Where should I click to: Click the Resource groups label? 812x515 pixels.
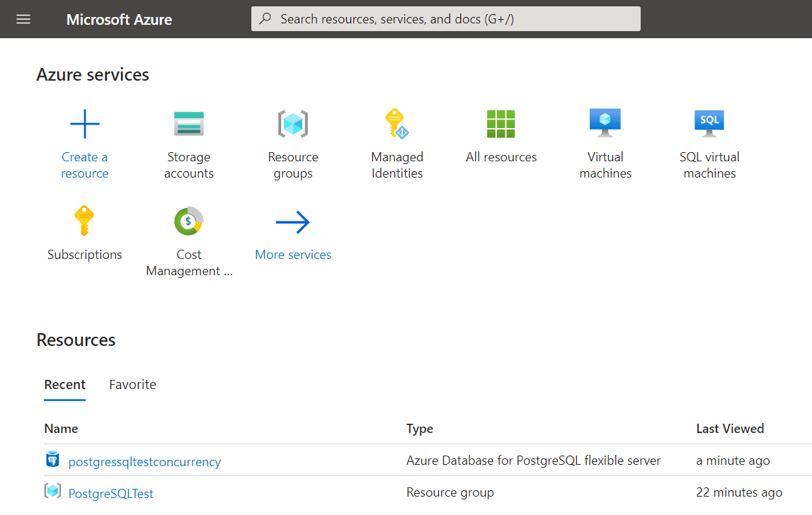coord(293,165)
